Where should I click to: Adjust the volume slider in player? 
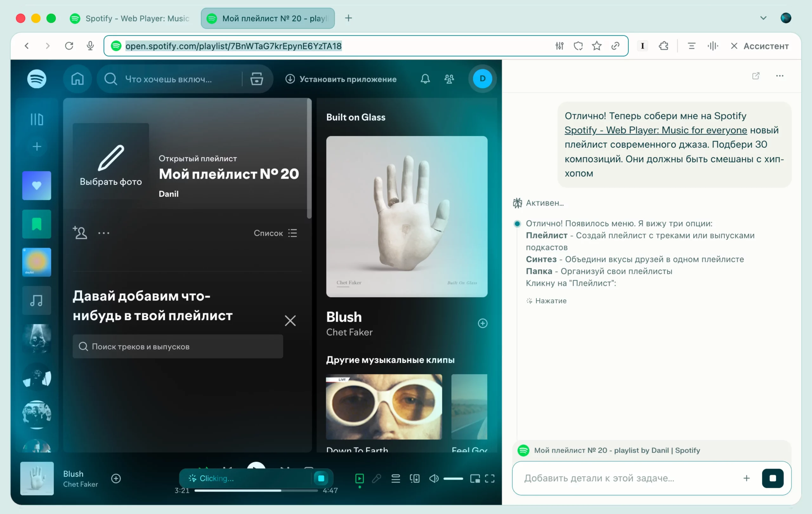tap(453, 478)
